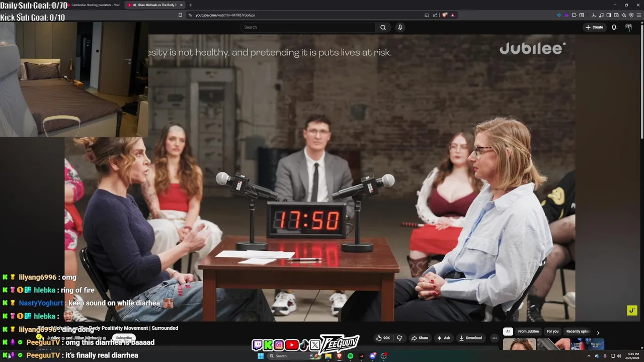Toggle the browser sidebar panel icon
Viewport: 644px width, 362px height.
coord(609,15)
